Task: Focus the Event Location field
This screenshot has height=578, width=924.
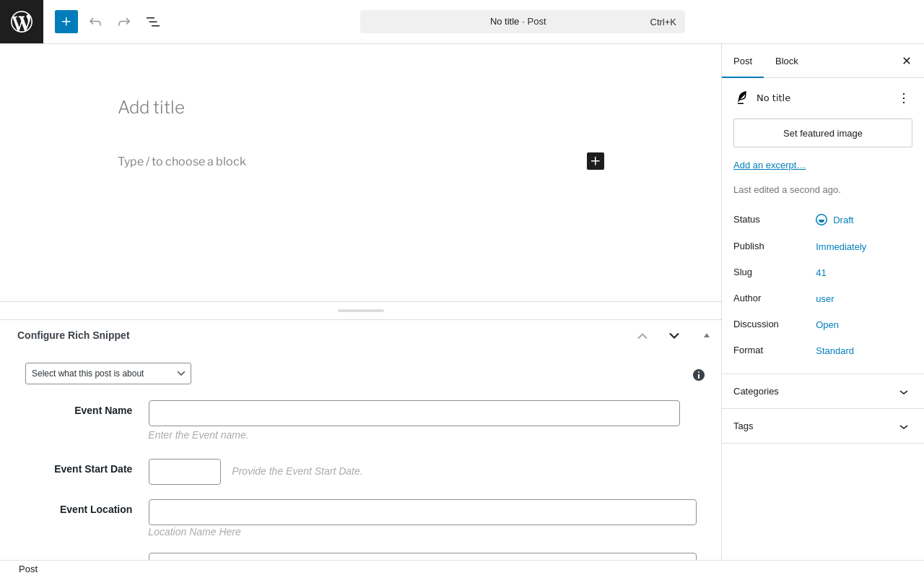Action: pyautogui.click(x=422, y=512)
